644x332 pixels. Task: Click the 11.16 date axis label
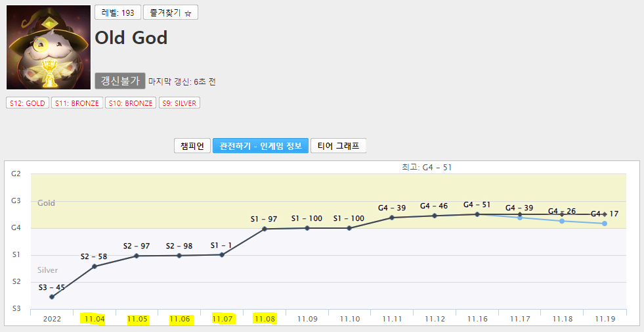477,319
